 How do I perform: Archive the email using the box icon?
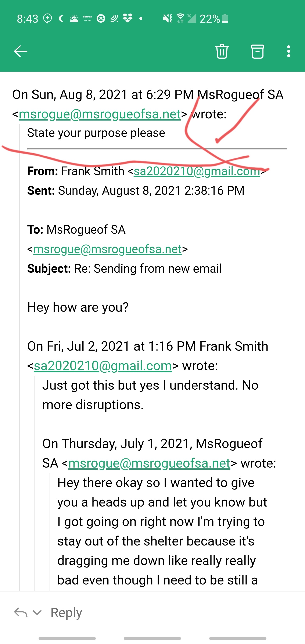[257, 51]
